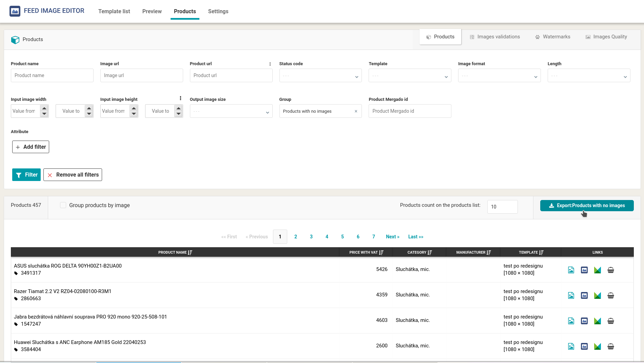Open the Settings menu
This screenshot has width=644, height=363.
[x=218, y=11]
